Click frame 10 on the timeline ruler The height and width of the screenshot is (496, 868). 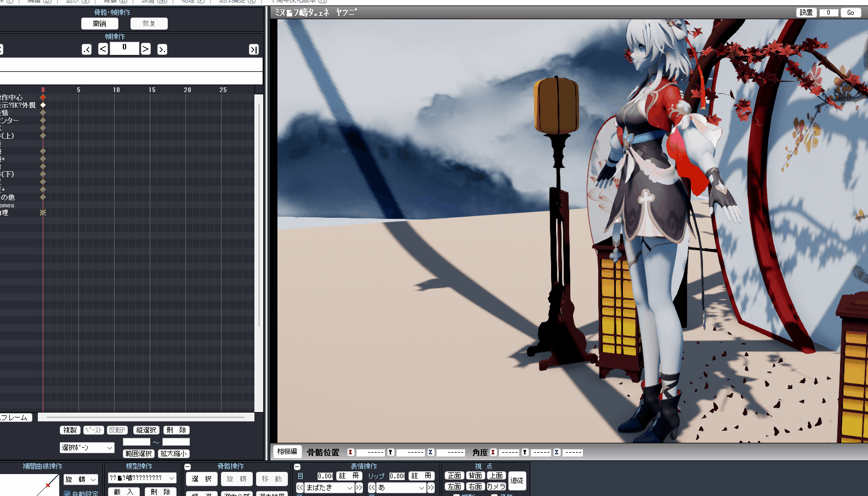point(116,89)
